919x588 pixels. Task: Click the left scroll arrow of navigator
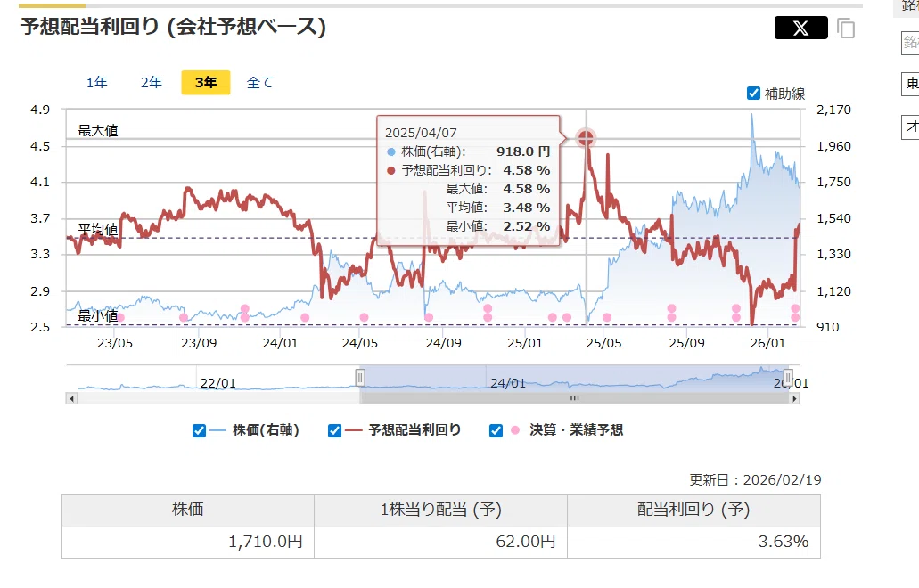[71, 399]
